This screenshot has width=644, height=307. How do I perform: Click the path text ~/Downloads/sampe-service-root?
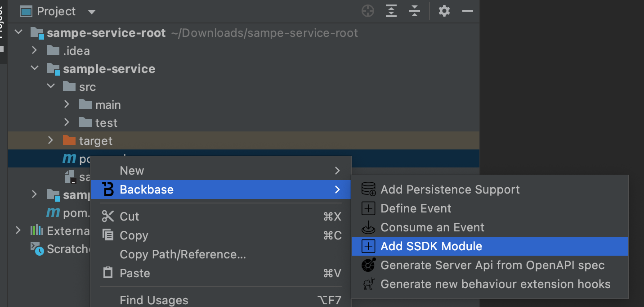pos(264,33)
